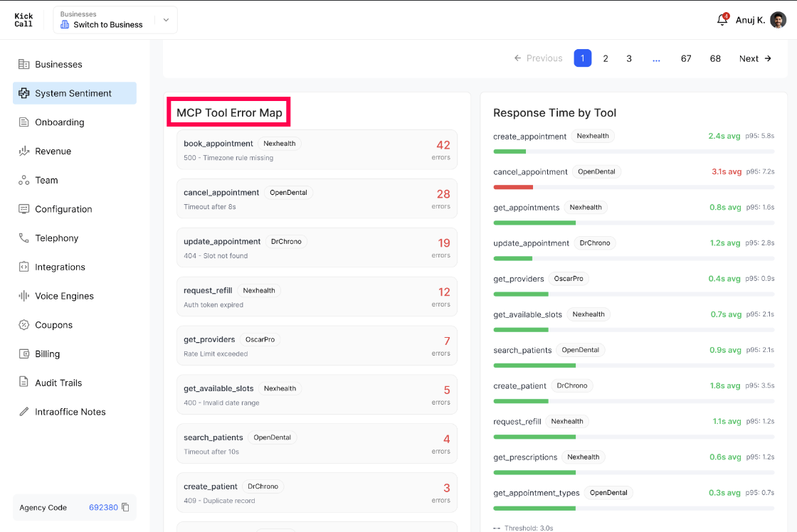Select page 2 in pagination
Viewport: 797px width, 532px height.
click(x=606, y=58)
